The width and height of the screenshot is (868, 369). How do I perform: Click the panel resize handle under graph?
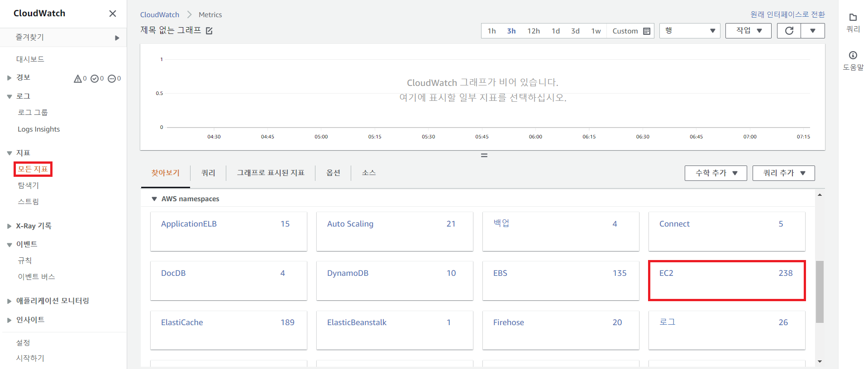point(484,155)
